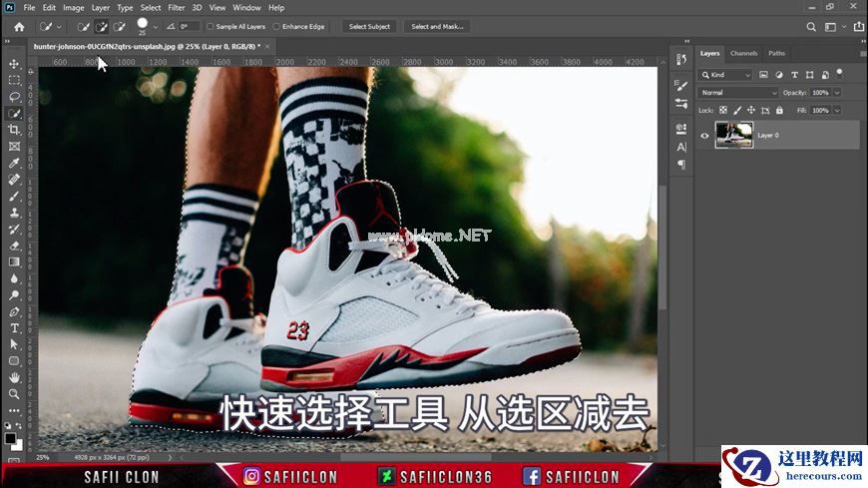Open the Paragraph panel icon
The width and height of the screenshot is (868, 488).
[681, 165]
